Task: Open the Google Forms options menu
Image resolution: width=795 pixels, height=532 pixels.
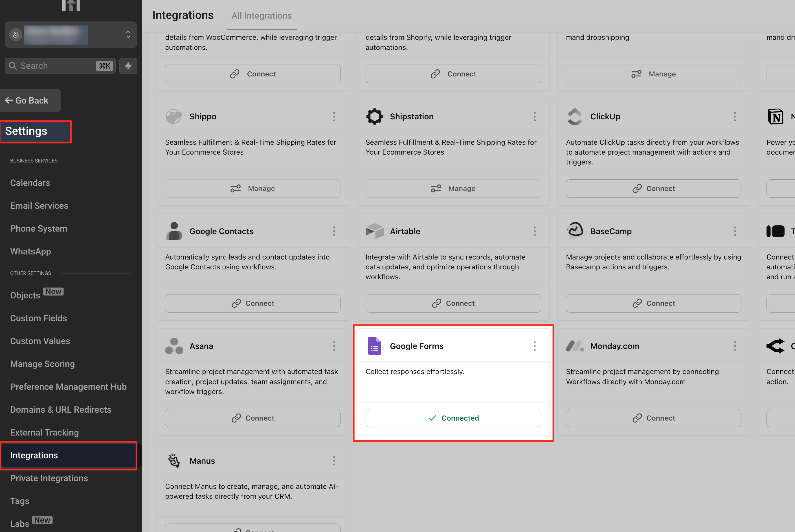Action: point(535,346)
